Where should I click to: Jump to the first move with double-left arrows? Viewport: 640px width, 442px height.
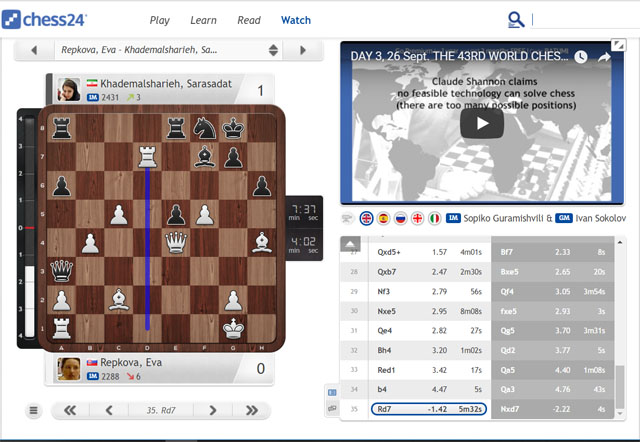[x=70, y=410]
